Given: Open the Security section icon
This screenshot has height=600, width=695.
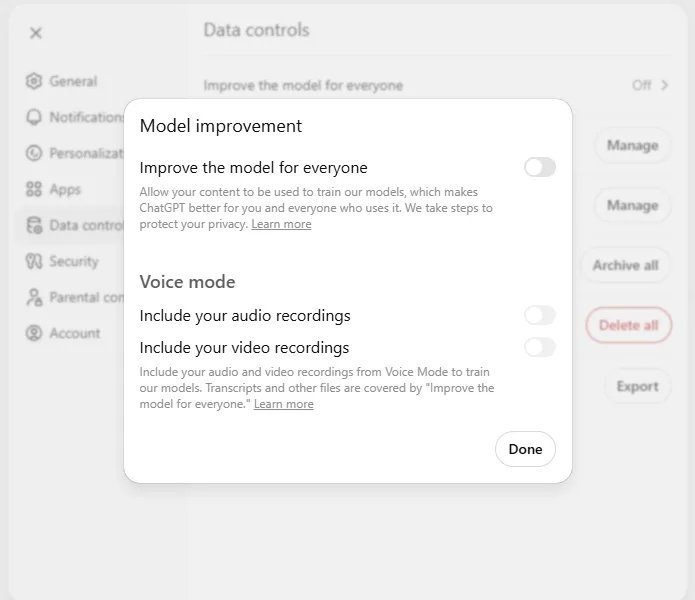Looking at the screenshot, I should tap(34, 261).
